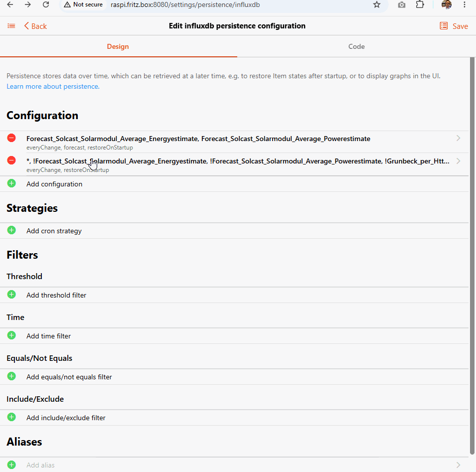
Task: Remove the Forecast_Solcast Energyestimate configuration
Action: 11,138
